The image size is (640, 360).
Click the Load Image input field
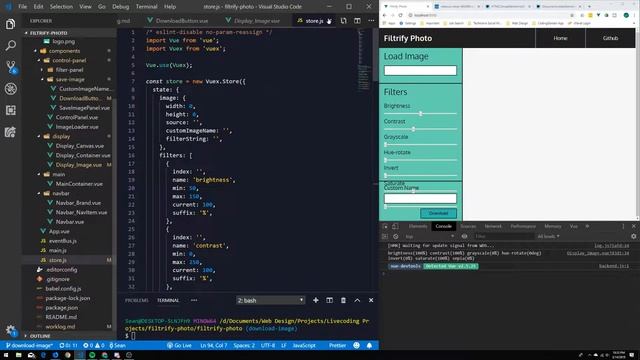tap(420, 71)
